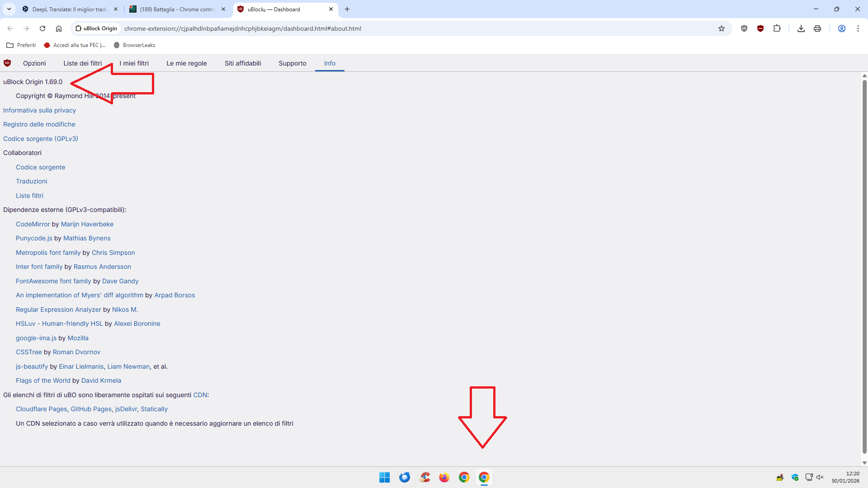This screenshot has width=868, height=488.
Task: Open Regular Expression Analyzer link
Action: click(58, 310)
